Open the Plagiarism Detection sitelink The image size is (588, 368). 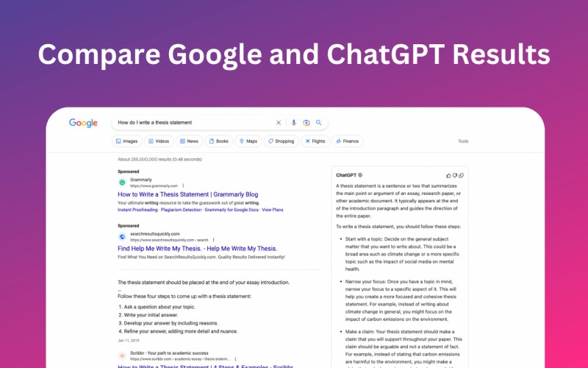pos(181,210)
